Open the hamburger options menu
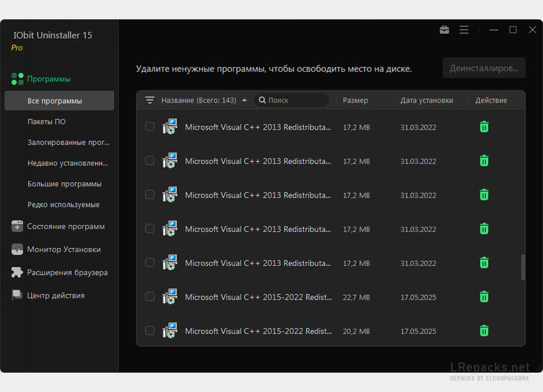 [x=464, y=30]
